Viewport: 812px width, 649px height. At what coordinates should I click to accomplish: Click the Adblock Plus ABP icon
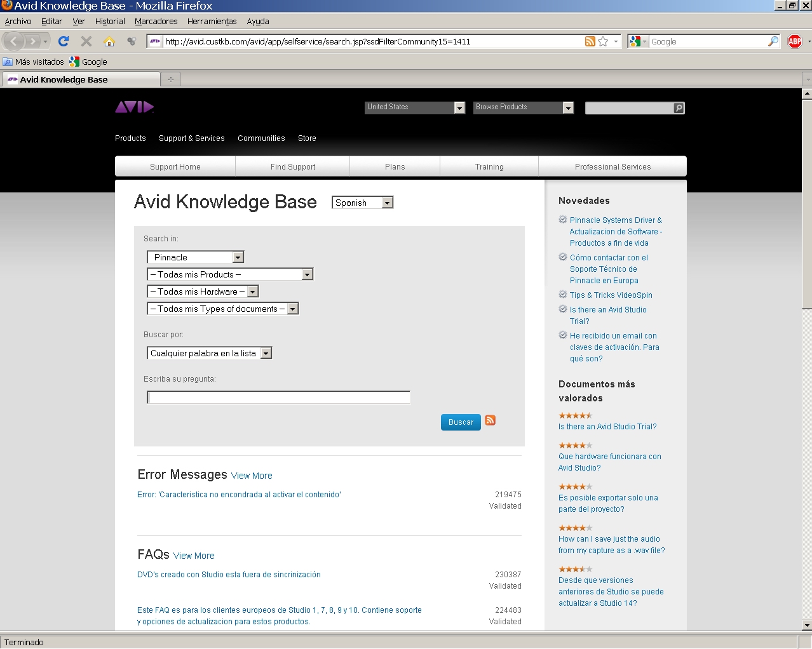click(794, 41)
